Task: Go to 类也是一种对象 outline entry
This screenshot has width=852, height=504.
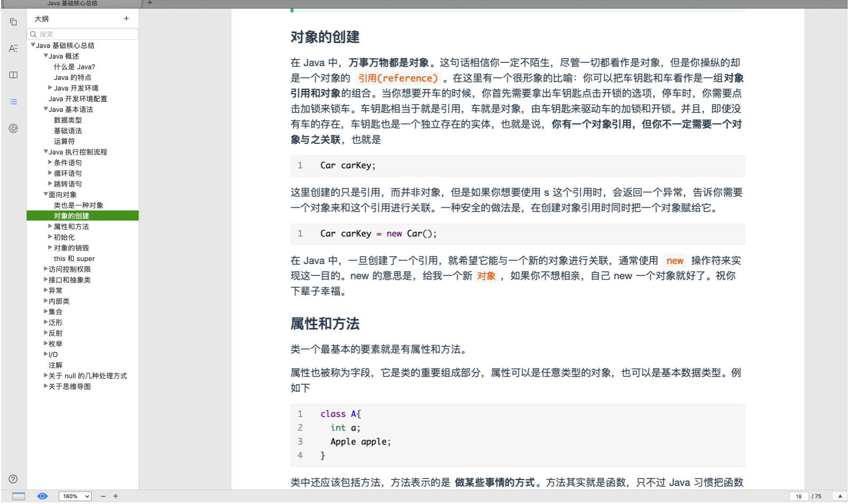Action: (x=78, y=205)
